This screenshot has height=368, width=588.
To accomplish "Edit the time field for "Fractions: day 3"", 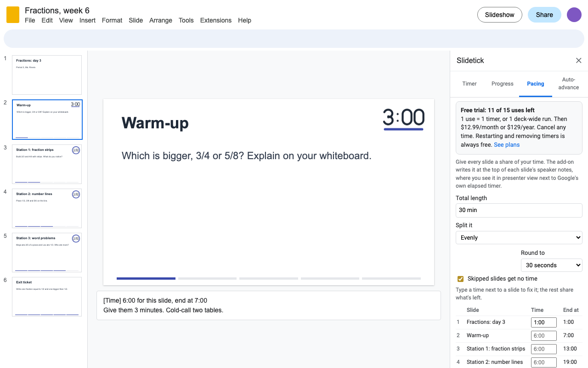I will tap(544, 322).
